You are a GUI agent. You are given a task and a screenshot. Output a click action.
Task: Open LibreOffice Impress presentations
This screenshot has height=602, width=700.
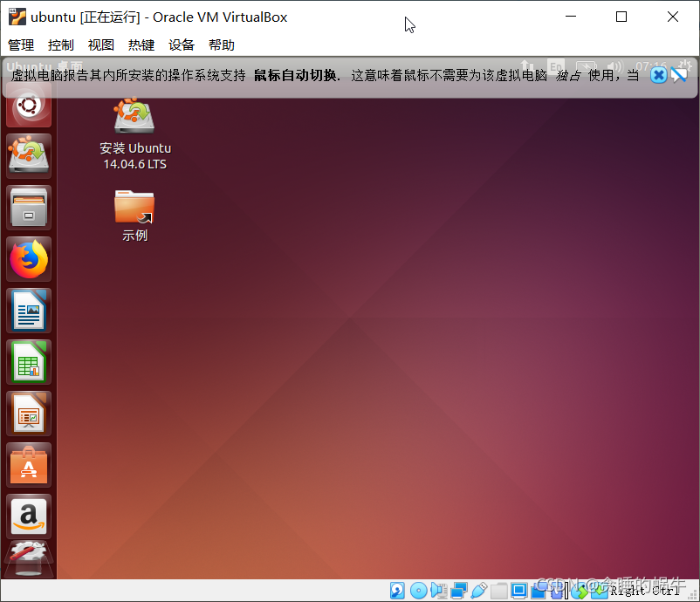pyautogui.click(x=29, y=414)
